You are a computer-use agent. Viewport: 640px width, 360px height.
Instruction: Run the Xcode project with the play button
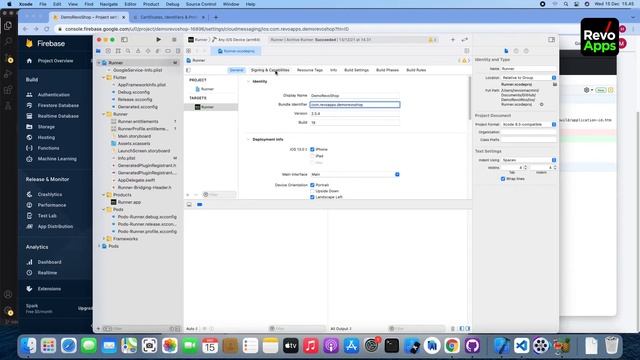(x=158, y=40)
